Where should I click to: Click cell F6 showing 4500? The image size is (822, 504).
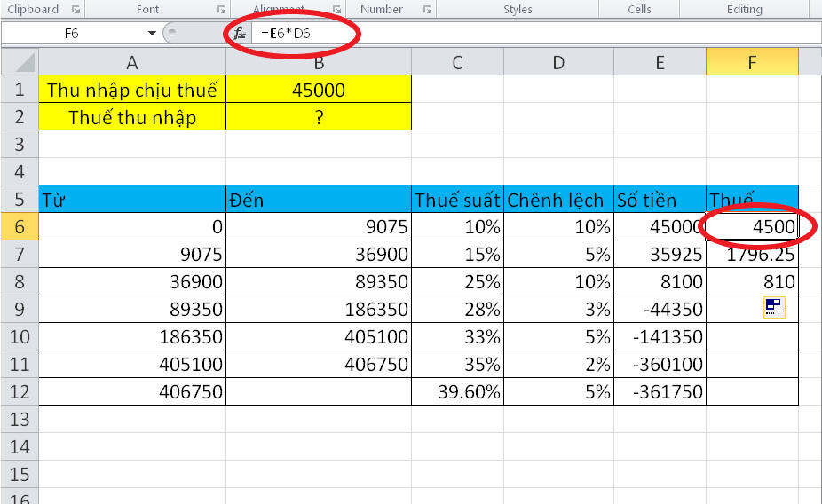click(x=752, y=226)
